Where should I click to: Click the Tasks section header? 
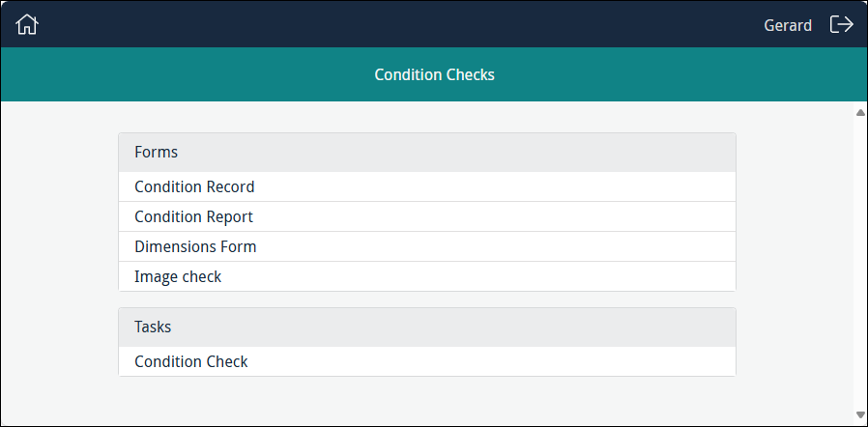(x=426, y=327)
